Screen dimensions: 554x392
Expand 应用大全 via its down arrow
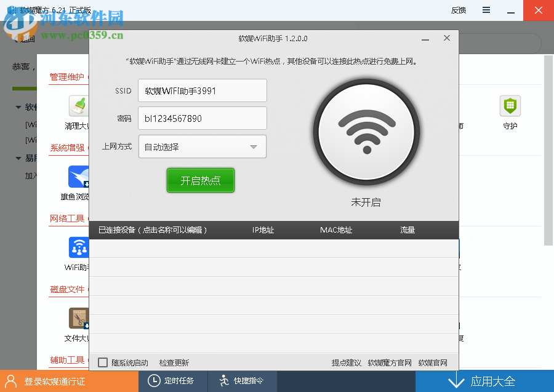tap(456, 381)
